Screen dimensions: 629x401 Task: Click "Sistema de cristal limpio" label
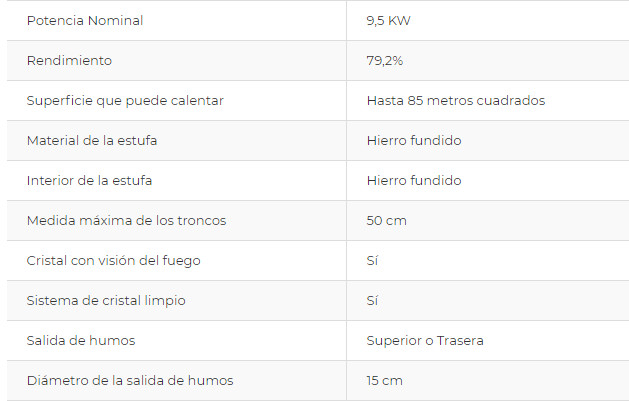click(106, 300)
